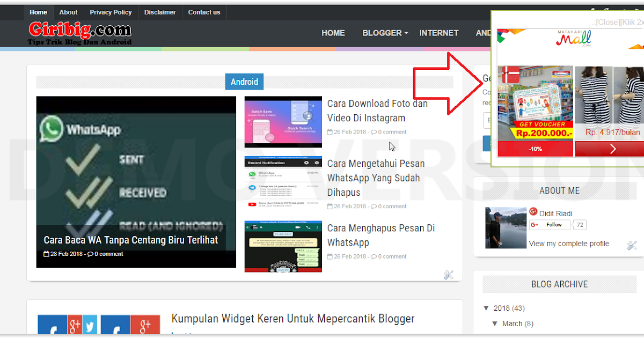Screen dimensions: 644x338
Task: Open Cara Download Foto dan Video Di Instagram
Action: pos(377,111)
